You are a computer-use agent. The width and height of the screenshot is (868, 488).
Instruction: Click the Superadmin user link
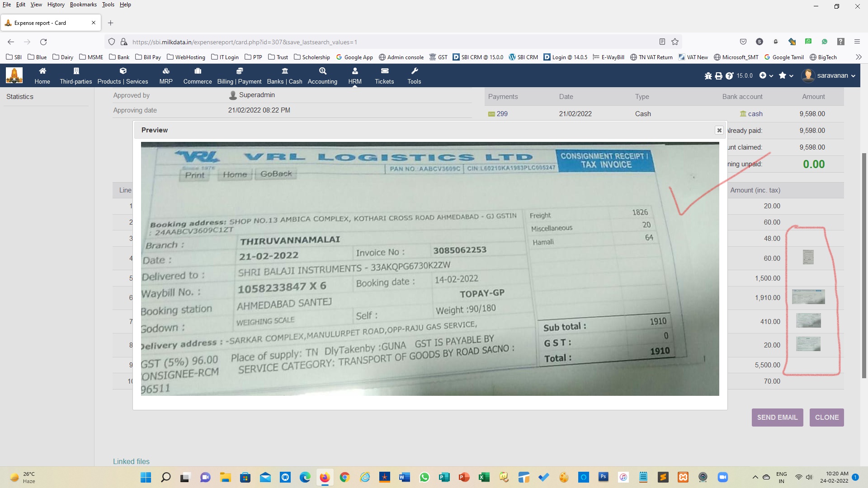pyautogui.click(x=252, y=95)
